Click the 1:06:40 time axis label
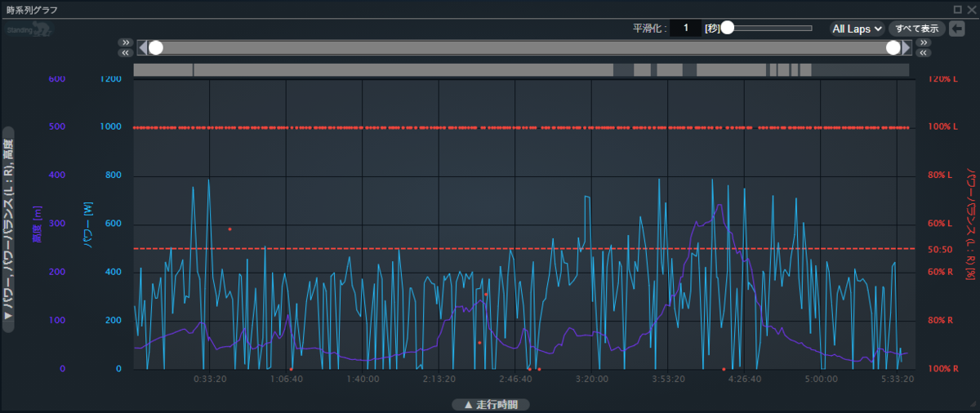Viewport: 980px width, 413px height. (x=286, y=380)
